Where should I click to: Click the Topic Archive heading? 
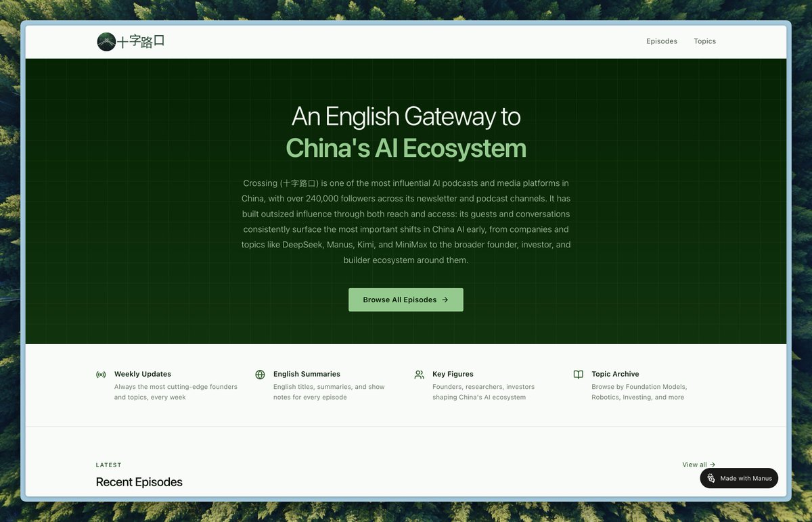click(x=615, y=374)
